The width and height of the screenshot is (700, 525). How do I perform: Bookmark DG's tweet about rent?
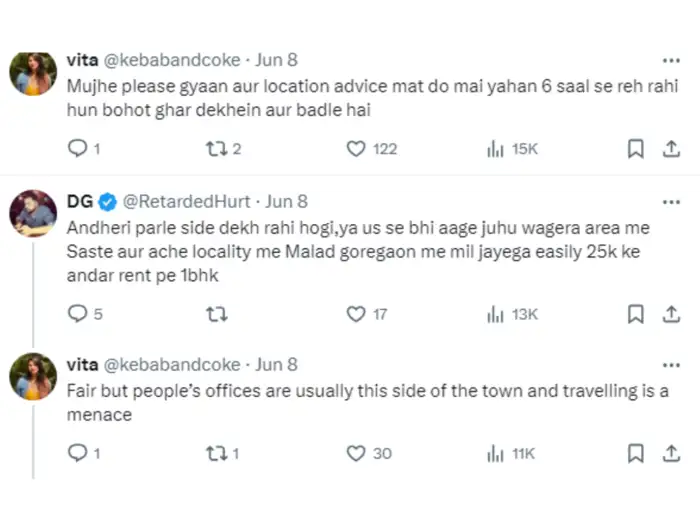coord(634,314)
